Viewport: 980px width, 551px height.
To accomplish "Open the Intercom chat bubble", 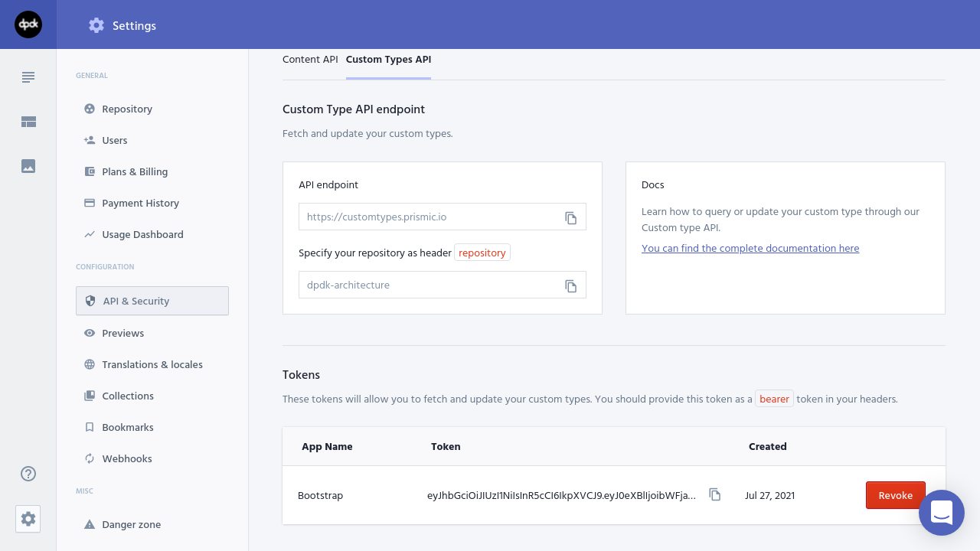I will 942,513.
